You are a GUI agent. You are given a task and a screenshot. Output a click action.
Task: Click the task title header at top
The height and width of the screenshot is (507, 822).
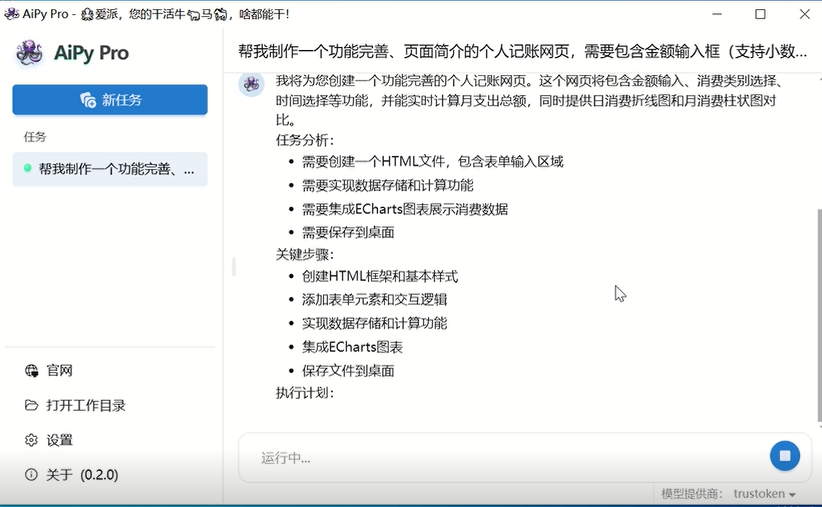[x=522, y=51]
